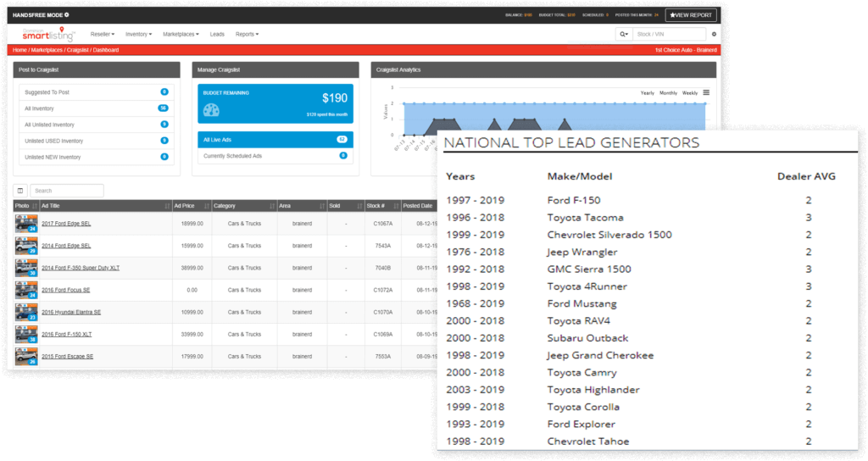Click the 2016 Hyundai Elantra photo thumbnail
868x461 pixels.
coord(26,312)
